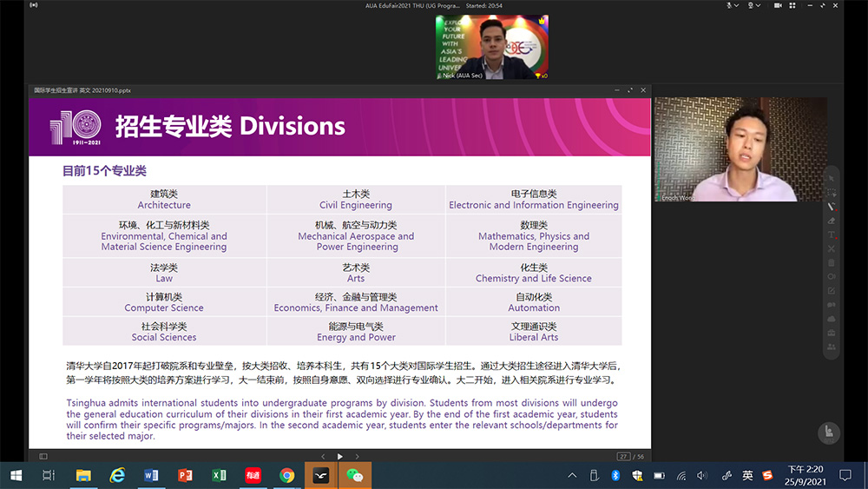The height and width of the screenshot is (489, 868).
Task: Select the eraser annotation tool
Action: (x=832, y=221)
